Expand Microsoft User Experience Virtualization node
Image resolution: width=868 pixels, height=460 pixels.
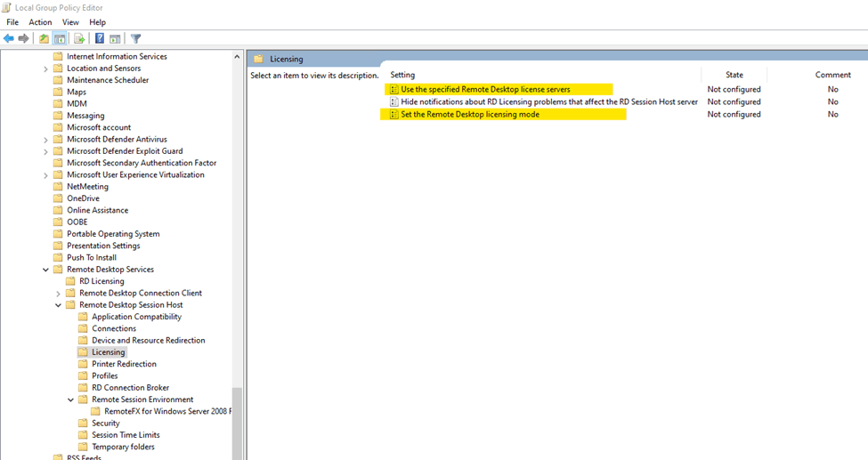(45, 175)
